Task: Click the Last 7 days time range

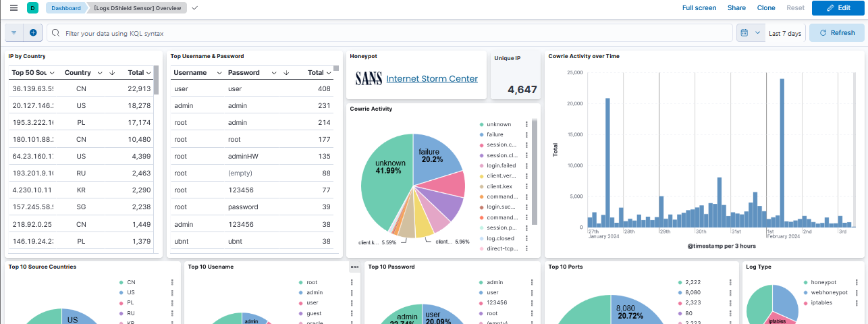Action: (785, 33)
